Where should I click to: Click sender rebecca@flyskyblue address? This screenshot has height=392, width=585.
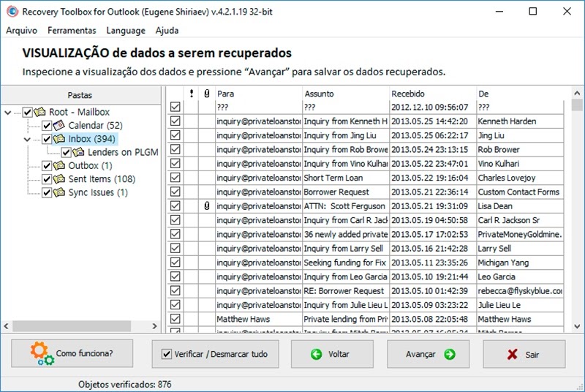[520, 291]
